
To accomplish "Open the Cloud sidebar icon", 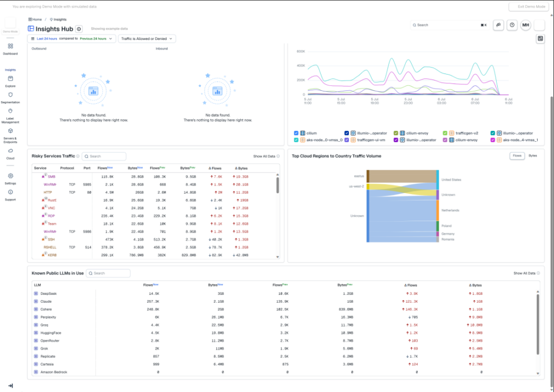I will coord(10,151).
